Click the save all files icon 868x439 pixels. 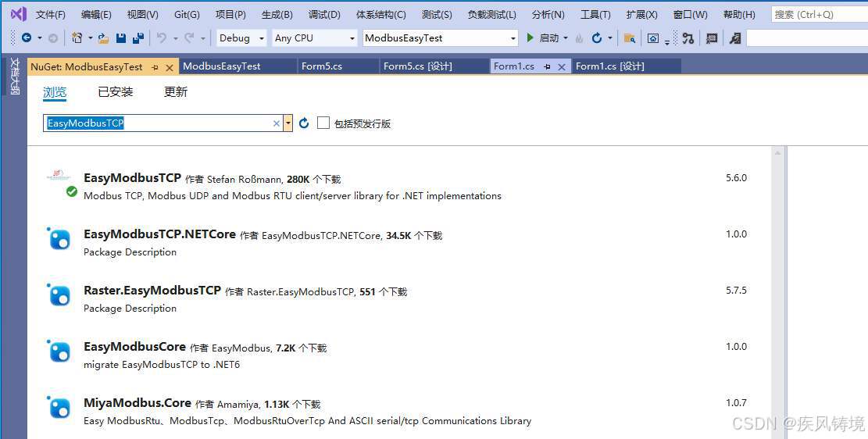click(138, 38)
